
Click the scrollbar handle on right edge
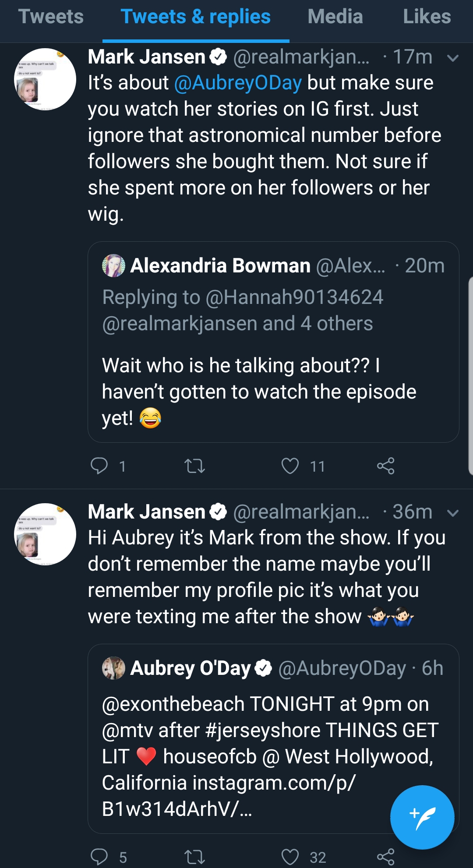click(470, 375)
